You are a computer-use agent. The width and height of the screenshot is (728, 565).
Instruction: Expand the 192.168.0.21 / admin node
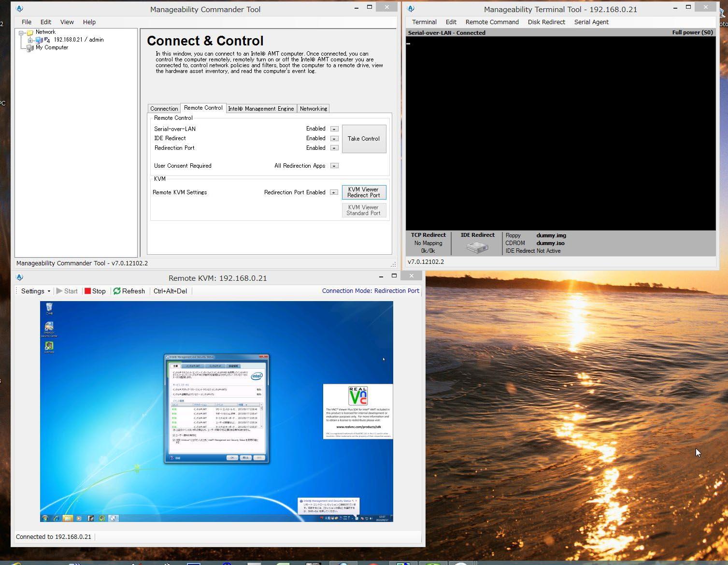[30, 41]
